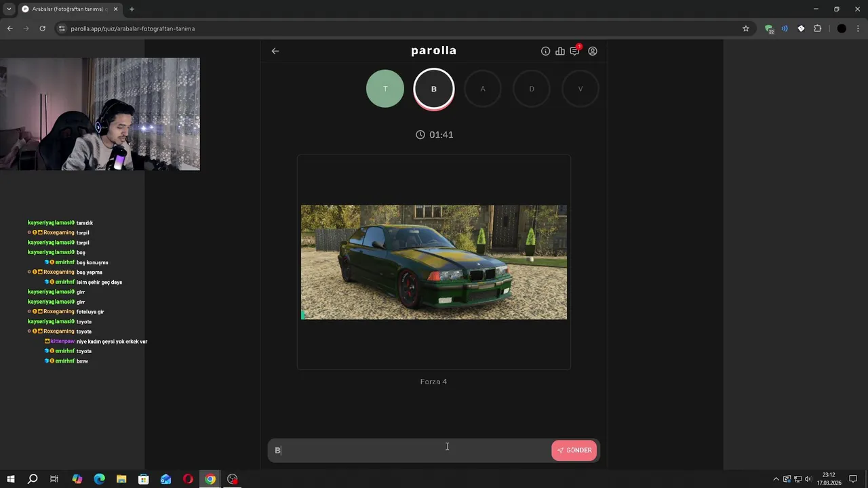The height and width of the screenshot is (488, 868).
Task: Open the Windows Start menu
Action: pos(10,479)
